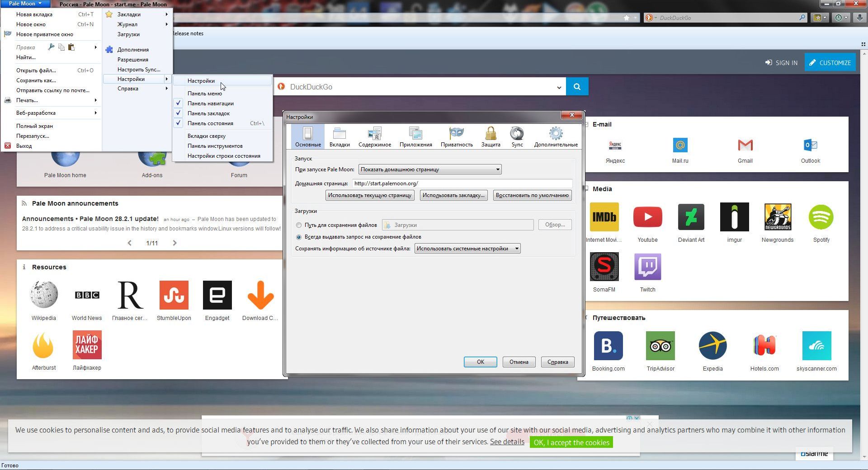Click Использовать закладку button

pyautogui.click(x=453, y=195)
